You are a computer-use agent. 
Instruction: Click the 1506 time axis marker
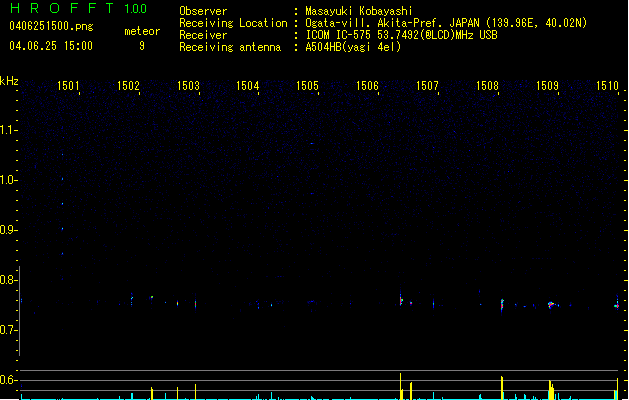(367, 86)
